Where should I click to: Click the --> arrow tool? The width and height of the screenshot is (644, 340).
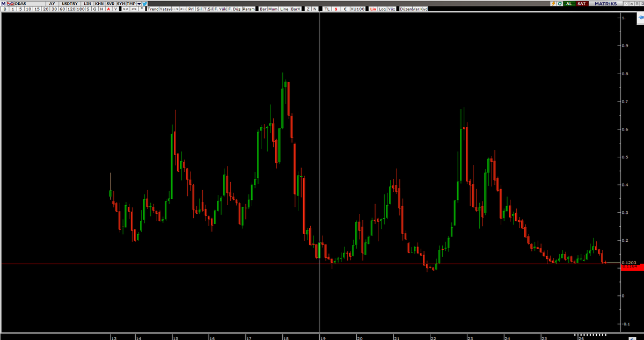click(x=175, y=9)
